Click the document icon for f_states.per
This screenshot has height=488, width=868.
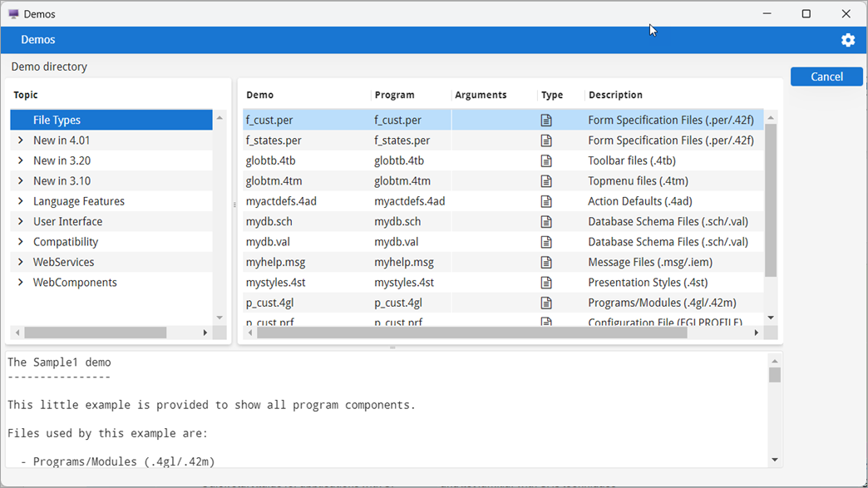pyautogui.click(x=547, y=140)
